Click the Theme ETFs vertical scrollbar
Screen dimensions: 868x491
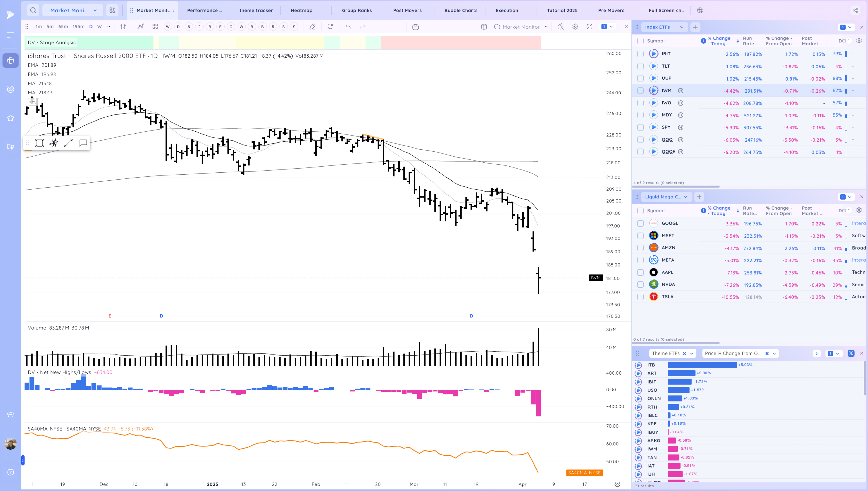[865, 378]
